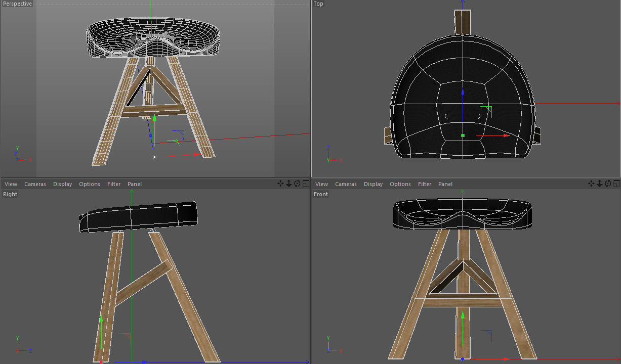Open the View menu of the Front viewport
Viewport: 621px width, 364px height.
coord(321,184)
